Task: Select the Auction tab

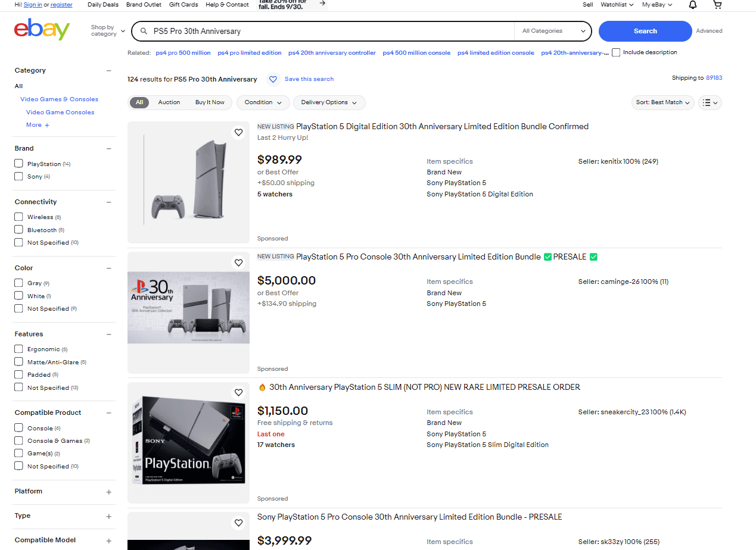Action: (x=169, y=102)
